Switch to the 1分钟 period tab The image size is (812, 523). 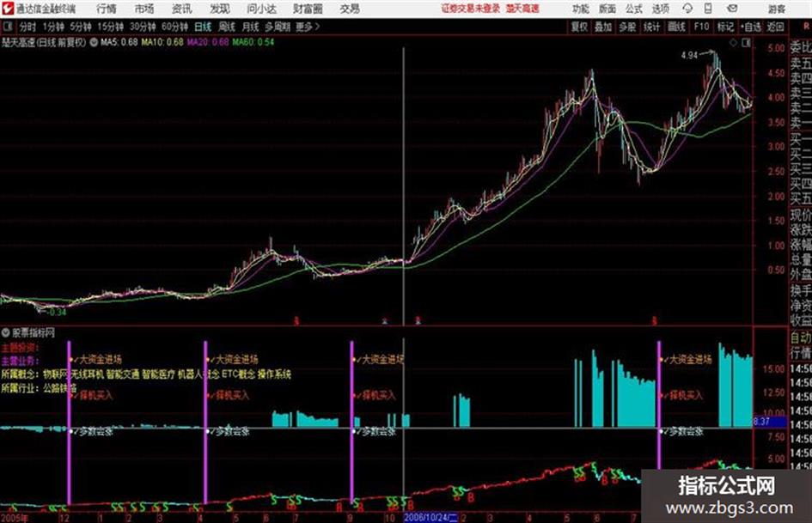52,27
